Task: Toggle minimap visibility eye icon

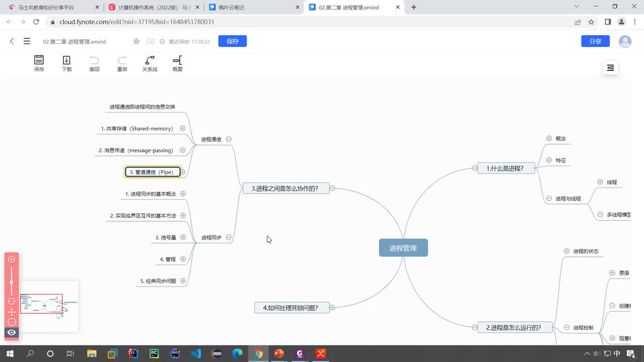Action: (12, 332)
